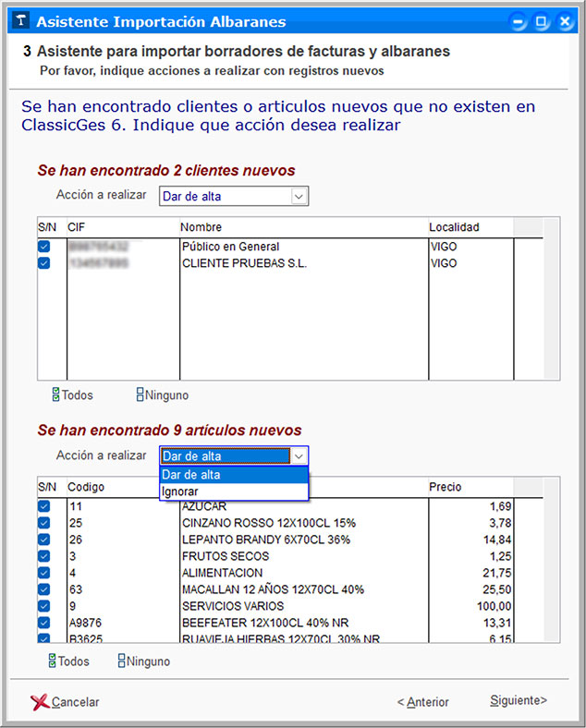Go back with Anterior button
Viewport: 586px width, 728px height.
[423, 702]
